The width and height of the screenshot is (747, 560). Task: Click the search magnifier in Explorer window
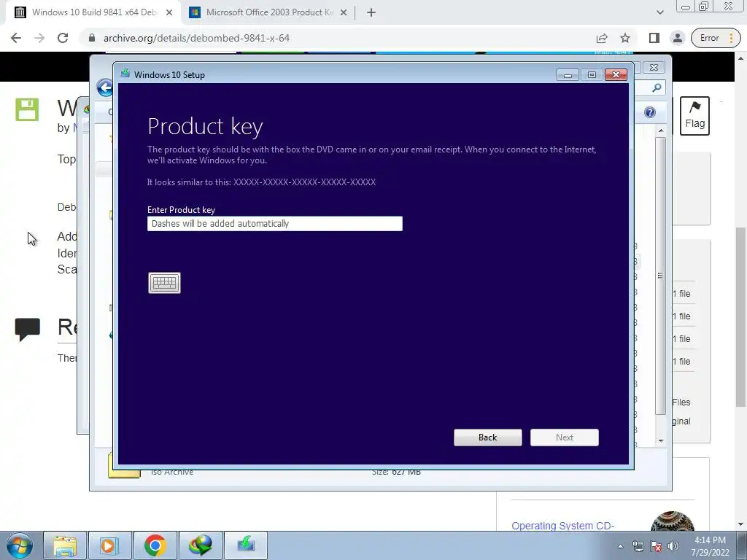[x=657, y=87]
